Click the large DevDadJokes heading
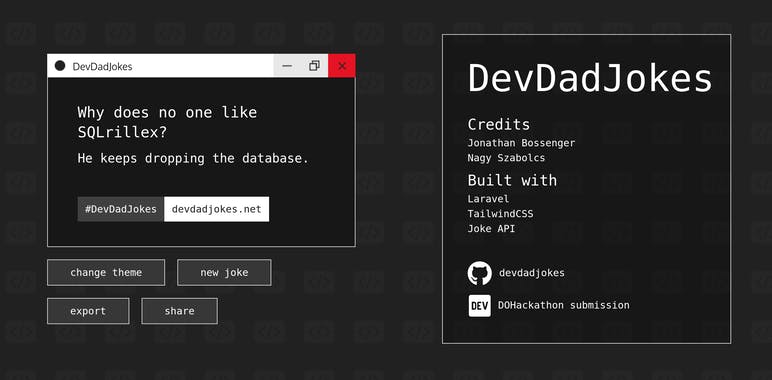Screen dimensions: 772x380 tap(590, 78)
